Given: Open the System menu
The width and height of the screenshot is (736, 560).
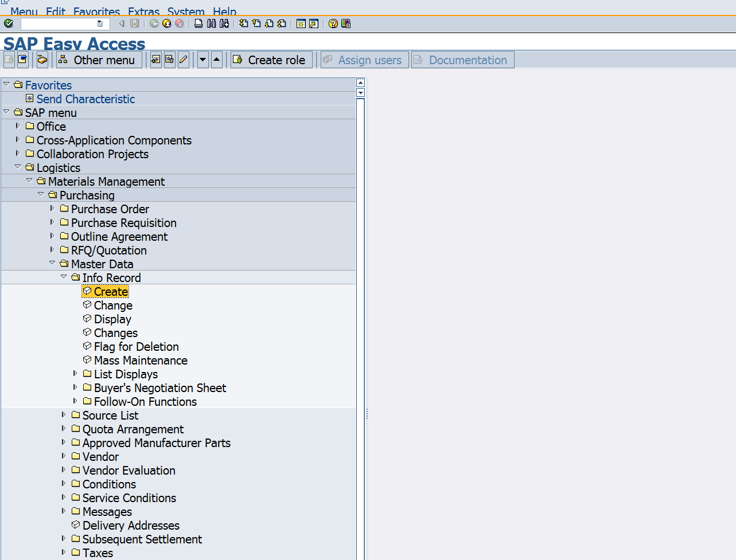Looking at the screenshot, I should coord(186,11).
